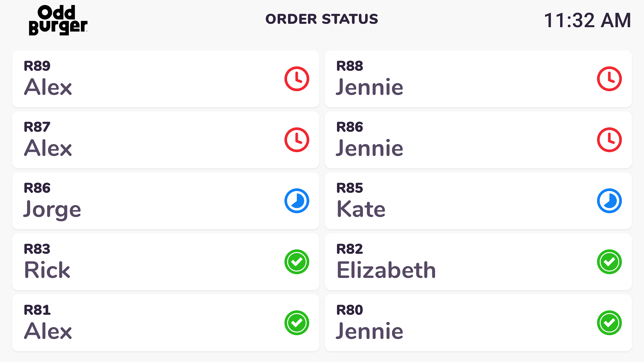The image size is (644, 362).
Task: Select the ORDER STATUS header title
Action: point(321,19)
